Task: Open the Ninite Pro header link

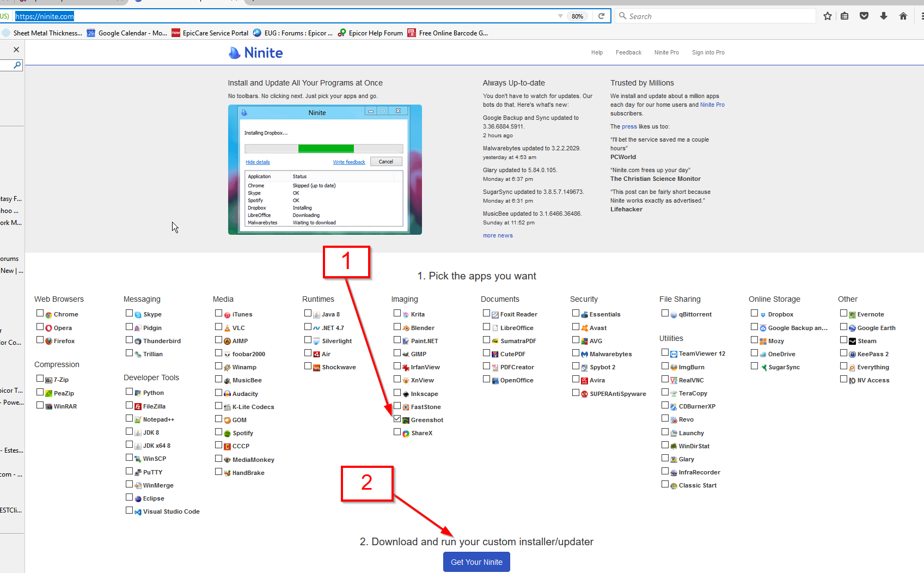Action: click(666, 53)
